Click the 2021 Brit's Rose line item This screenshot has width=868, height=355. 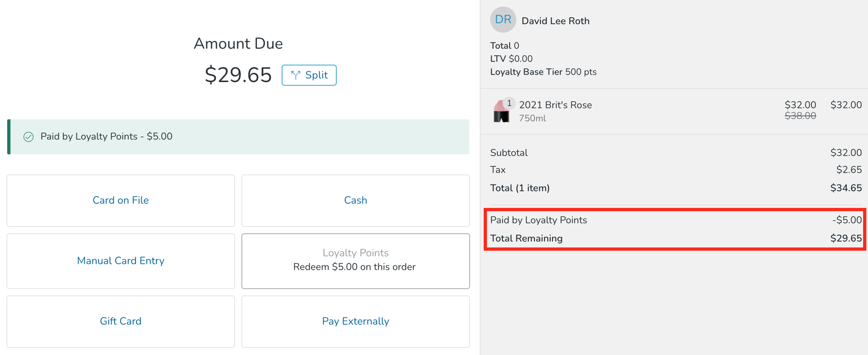[x=555, y=105]
